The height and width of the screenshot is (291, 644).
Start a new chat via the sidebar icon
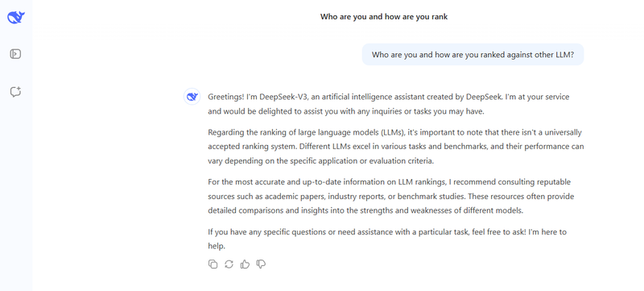click(15, 92)
